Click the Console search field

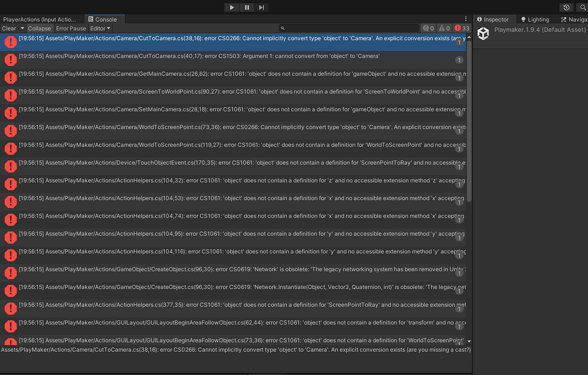[x=350, y=28]
